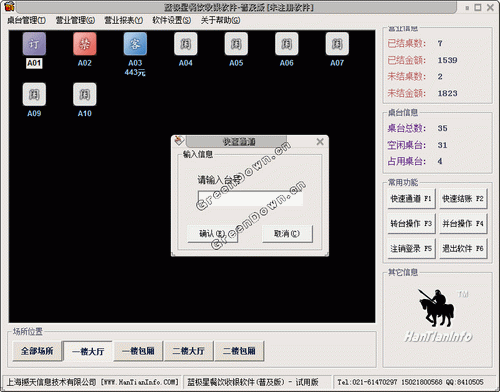Select idle table A05 icon
Viewport: 500px width, 392px height.
coord(236,44)
